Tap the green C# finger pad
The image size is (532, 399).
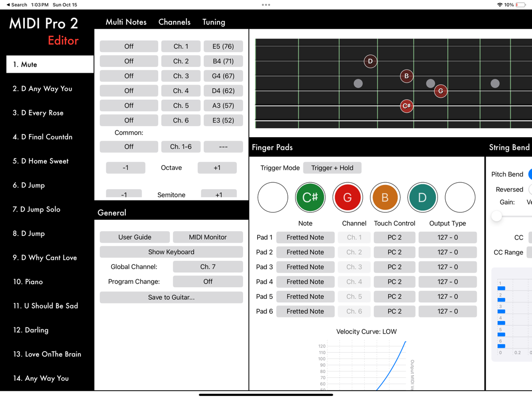point(310,197)
